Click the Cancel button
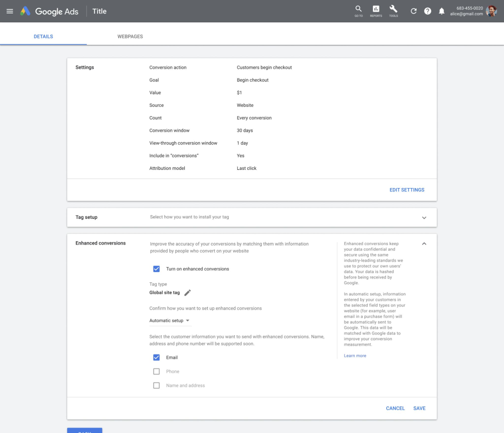Screen dimensions: 504x433 point(395,408)
